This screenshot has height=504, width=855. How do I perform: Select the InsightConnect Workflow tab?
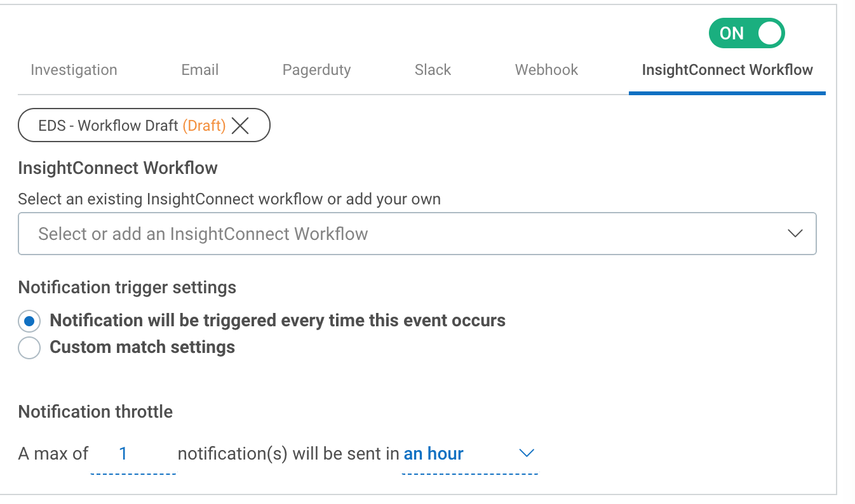click(x=727, y=70)
